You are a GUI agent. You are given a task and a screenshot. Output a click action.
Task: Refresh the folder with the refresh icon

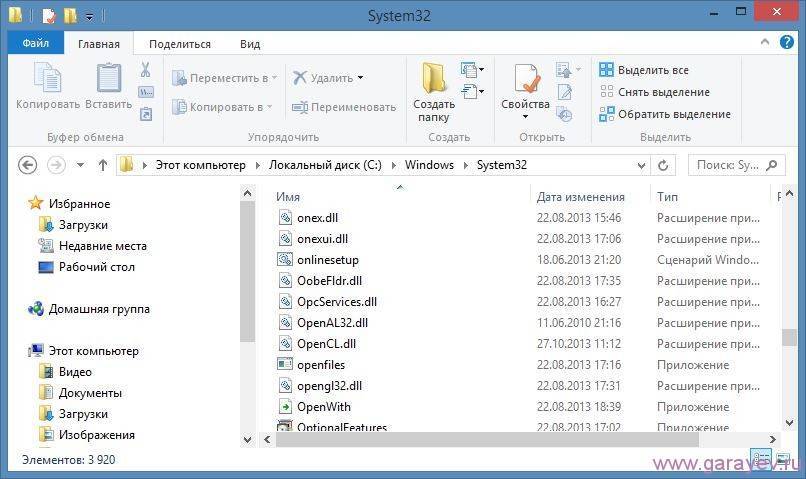point(663,165)
